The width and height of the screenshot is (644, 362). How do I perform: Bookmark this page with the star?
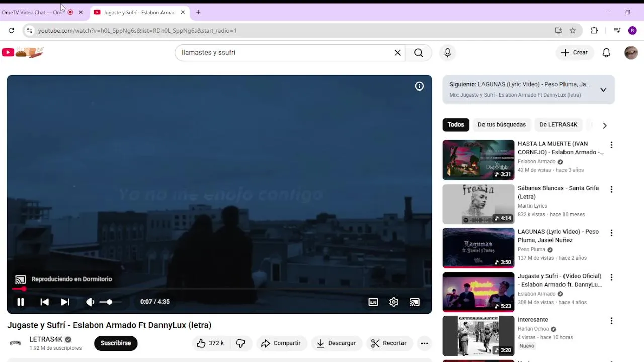click(x=573, y=31)
